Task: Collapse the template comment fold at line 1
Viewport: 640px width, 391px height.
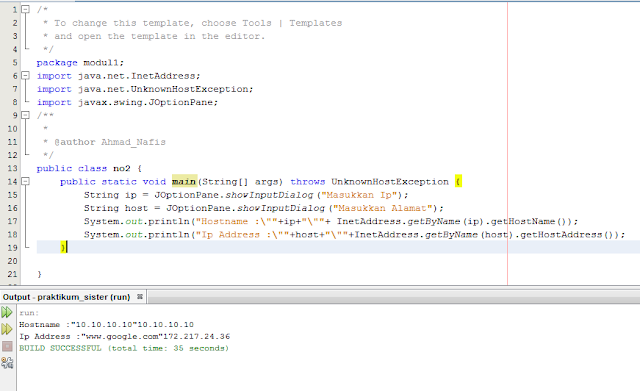Action: click(x=25, y=9)
